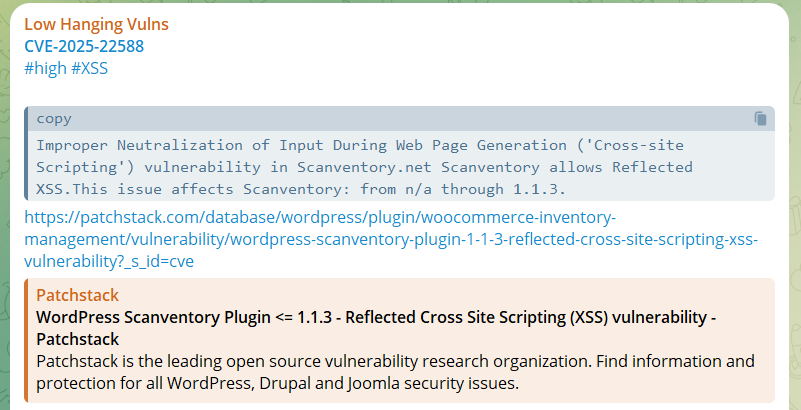Open the WordPress Scanventory Plugin preview title
Screen dimensions: 801x410
[x=376, y=328]
